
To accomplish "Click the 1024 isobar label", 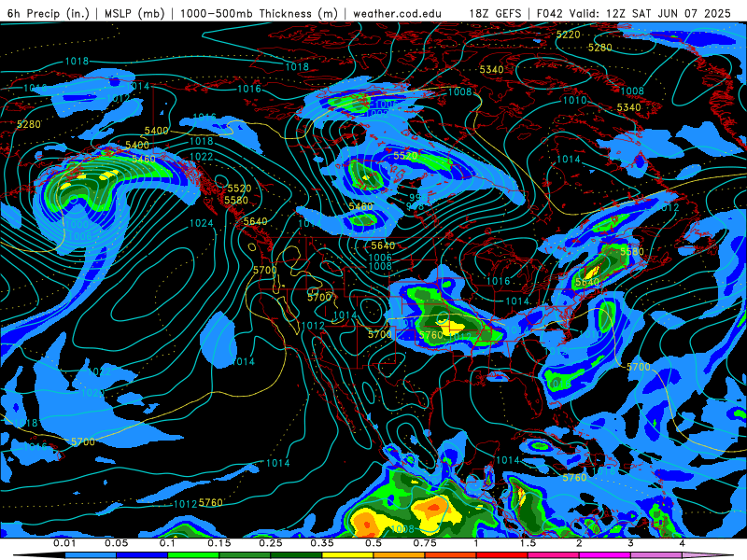I will tap(202, 223).
